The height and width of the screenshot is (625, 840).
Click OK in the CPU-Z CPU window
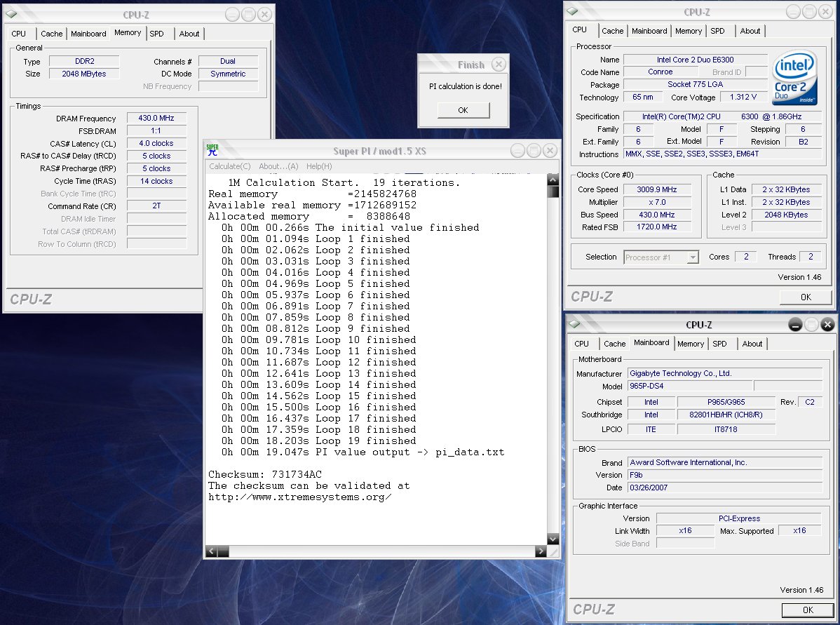click(x=806, y=297)
